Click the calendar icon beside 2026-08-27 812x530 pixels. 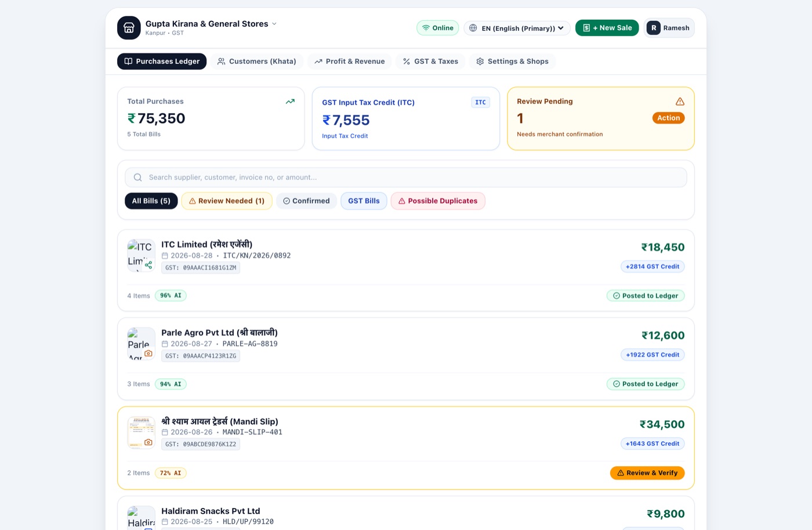[165, 344]
